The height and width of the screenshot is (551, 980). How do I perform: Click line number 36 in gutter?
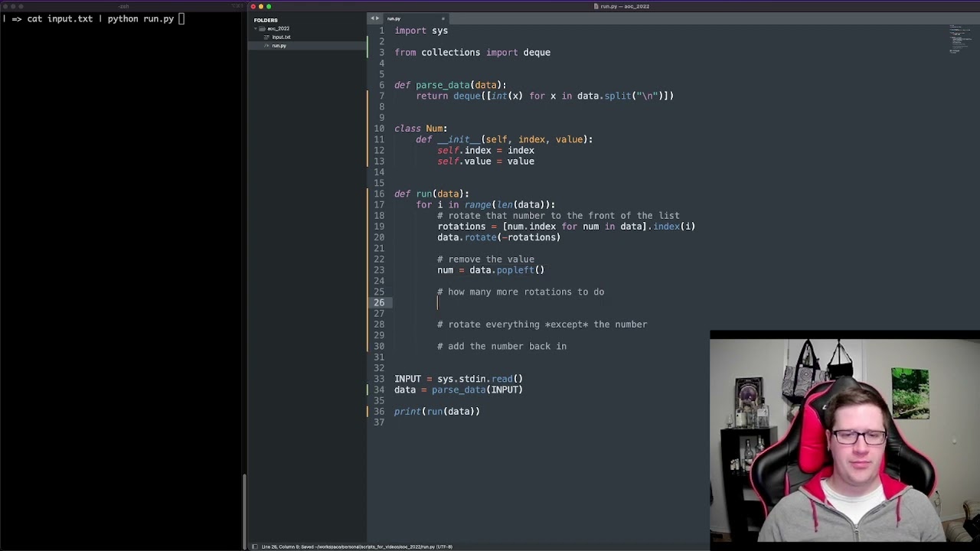pyautogui.click(x=379, y=411)
